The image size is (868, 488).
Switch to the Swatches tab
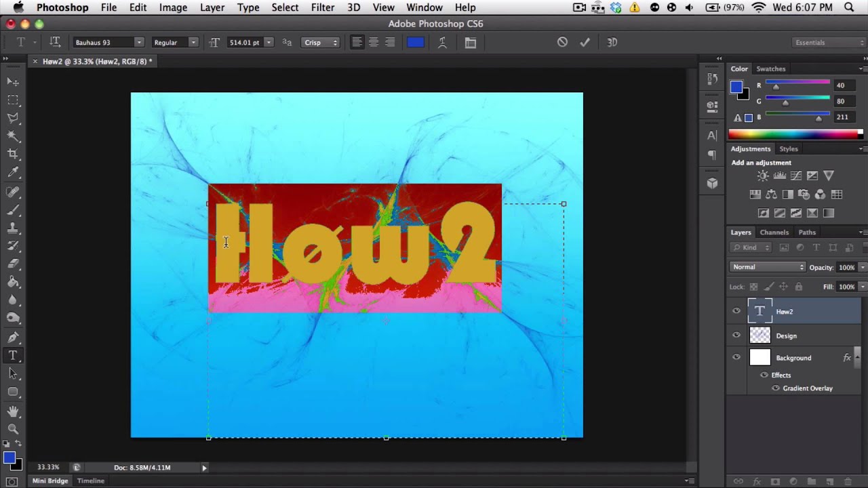tap(771, 68)
